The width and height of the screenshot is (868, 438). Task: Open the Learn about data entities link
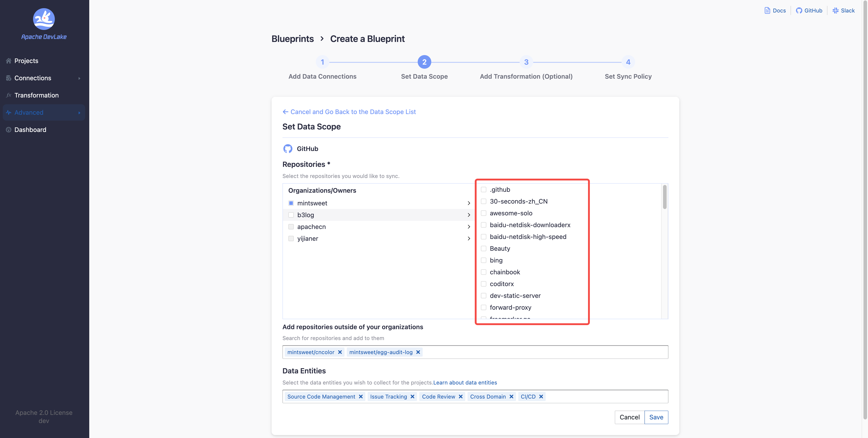(x=465, y=382)
